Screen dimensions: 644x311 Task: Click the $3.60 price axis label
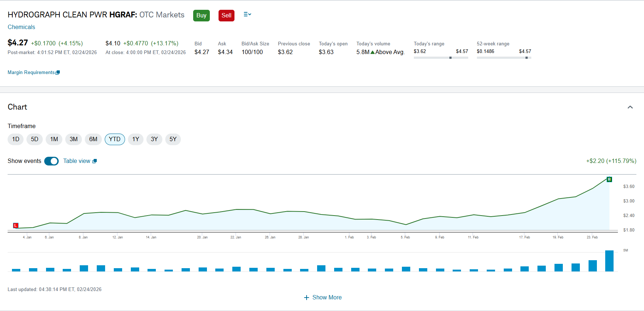click(629, 187)
